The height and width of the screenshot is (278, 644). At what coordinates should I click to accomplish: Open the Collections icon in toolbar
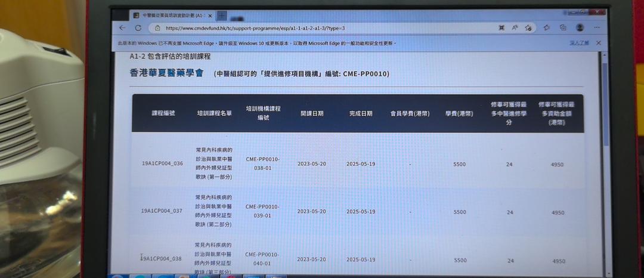tap(563, 27)
